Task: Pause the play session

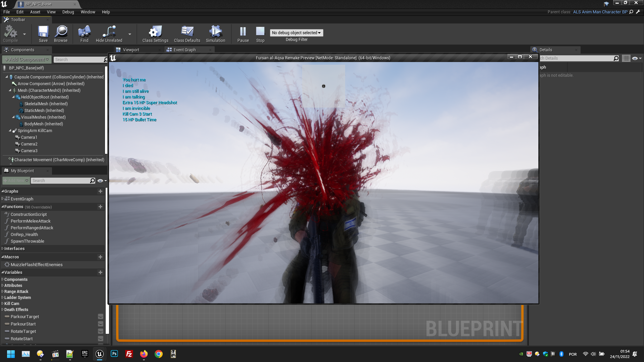Action: (243, 34)
